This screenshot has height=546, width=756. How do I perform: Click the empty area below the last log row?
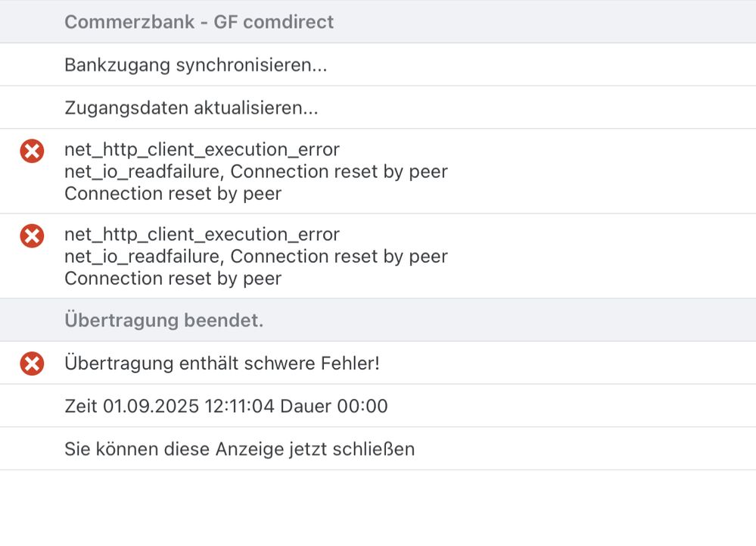[378, 507]
